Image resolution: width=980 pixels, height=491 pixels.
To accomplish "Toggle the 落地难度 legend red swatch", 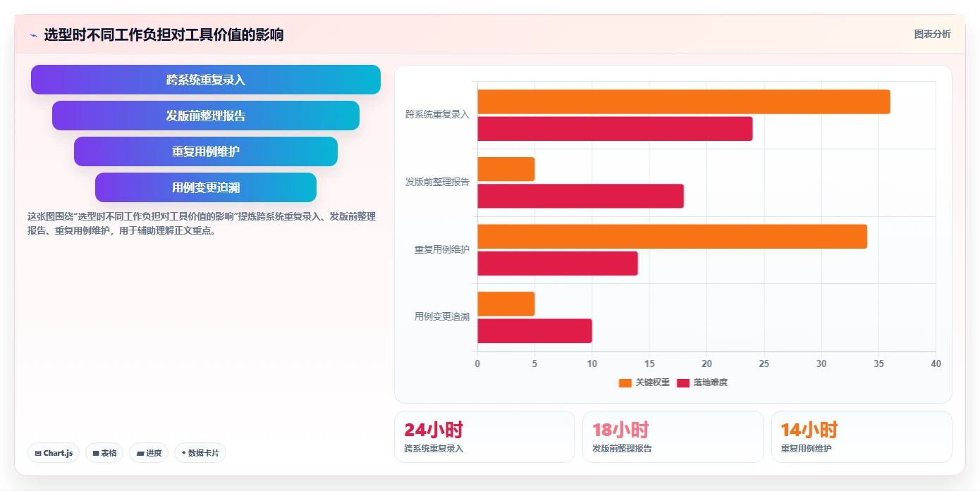I will coord(683,383).
